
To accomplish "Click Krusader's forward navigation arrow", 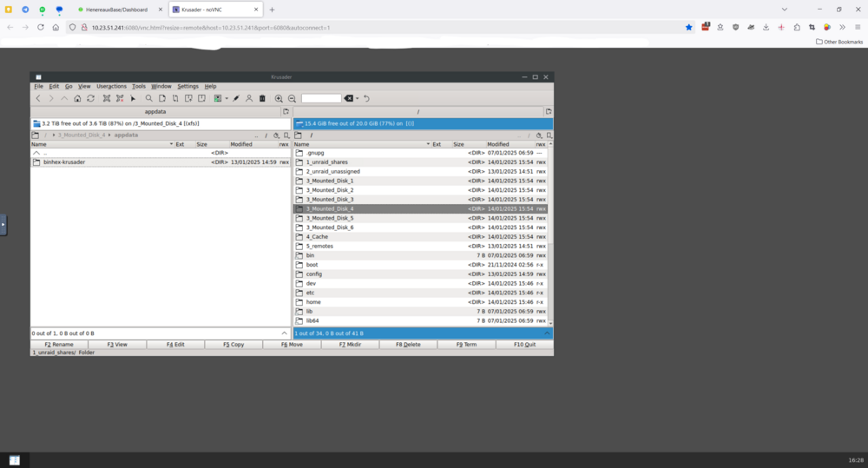I will (51, 99).
